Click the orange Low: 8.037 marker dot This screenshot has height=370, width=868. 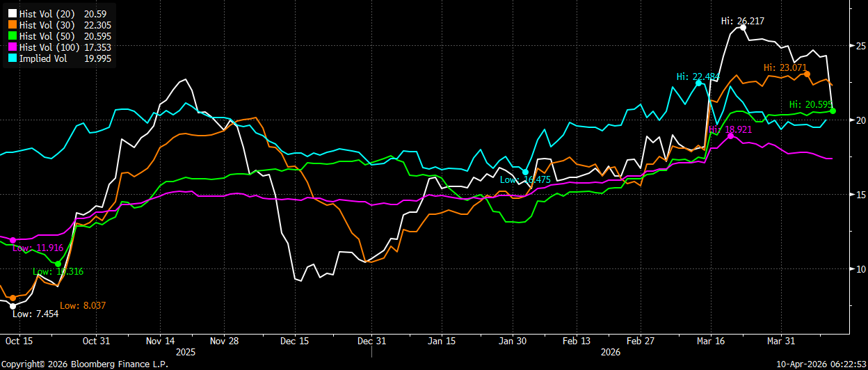pyautogui.click(x=13, y=298)
